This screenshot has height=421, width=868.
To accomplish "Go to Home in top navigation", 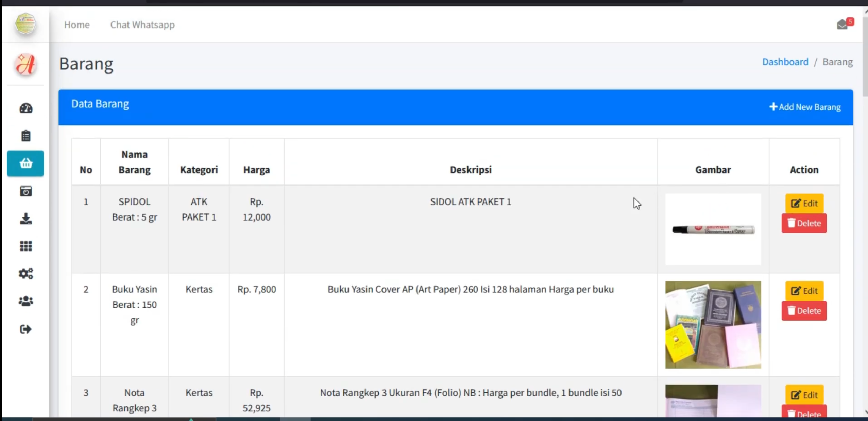I will click(77, 25).
